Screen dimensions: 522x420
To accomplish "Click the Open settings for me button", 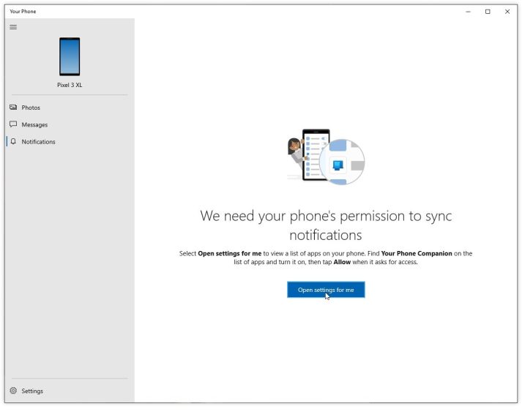I will point(326,290).
